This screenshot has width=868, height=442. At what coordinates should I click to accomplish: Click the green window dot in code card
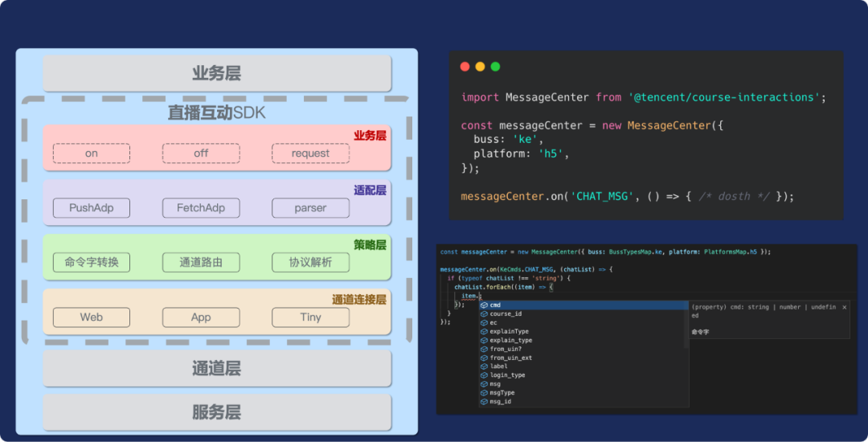tap(495, 67)
